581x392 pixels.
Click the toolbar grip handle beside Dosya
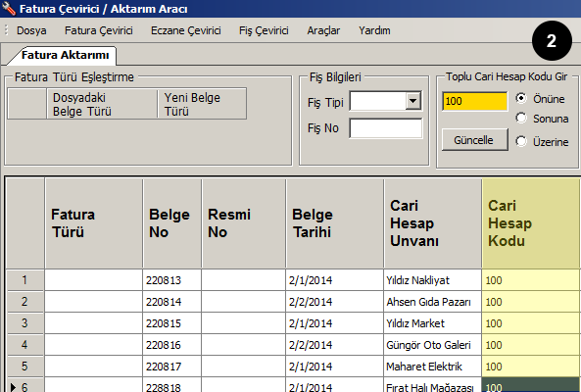pyautogui.click(x=6, y=30)
